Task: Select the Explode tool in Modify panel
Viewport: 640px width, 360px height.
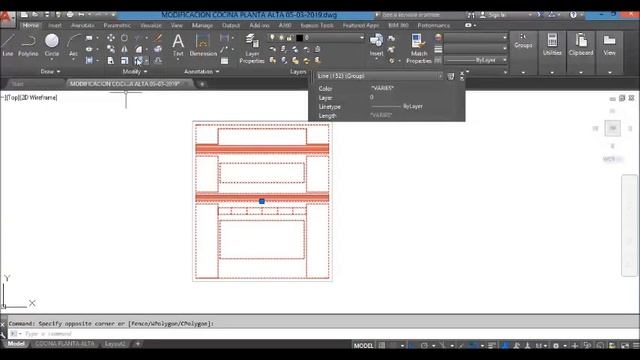Action: click(x=158, y=49)
